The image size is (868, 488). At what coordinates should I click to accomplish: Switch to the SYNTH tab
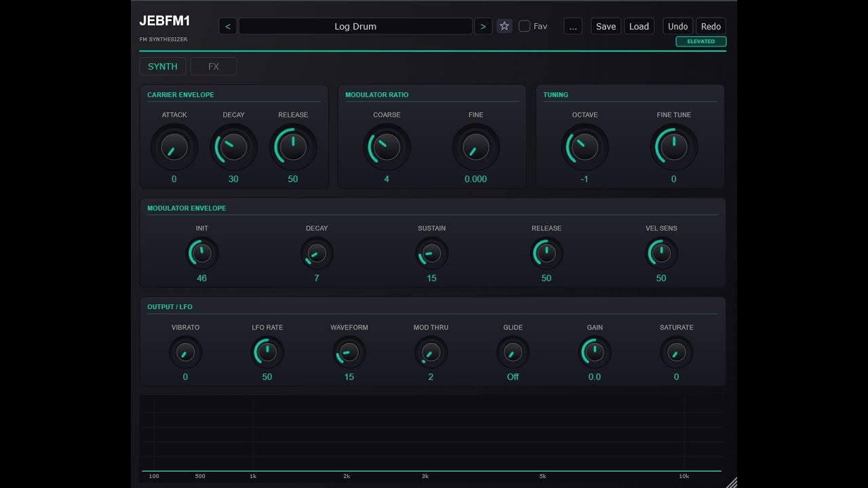point(163,66)
